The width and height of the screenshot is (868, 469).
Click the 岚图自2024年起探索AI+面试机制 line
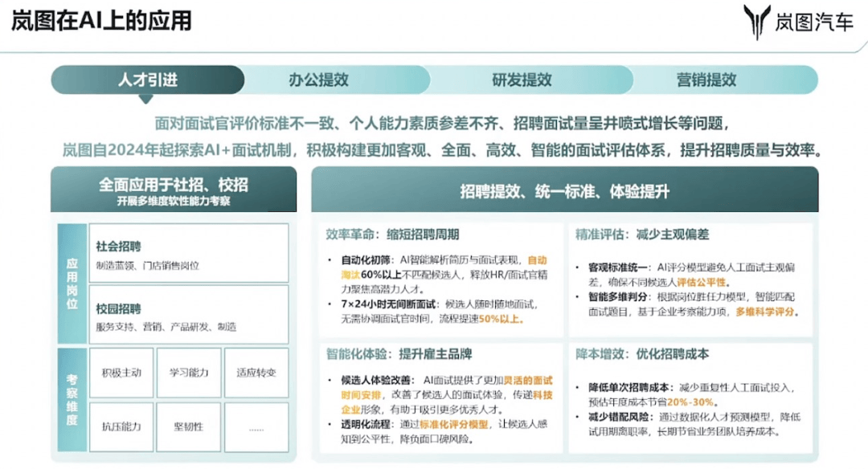coord(442,150)
